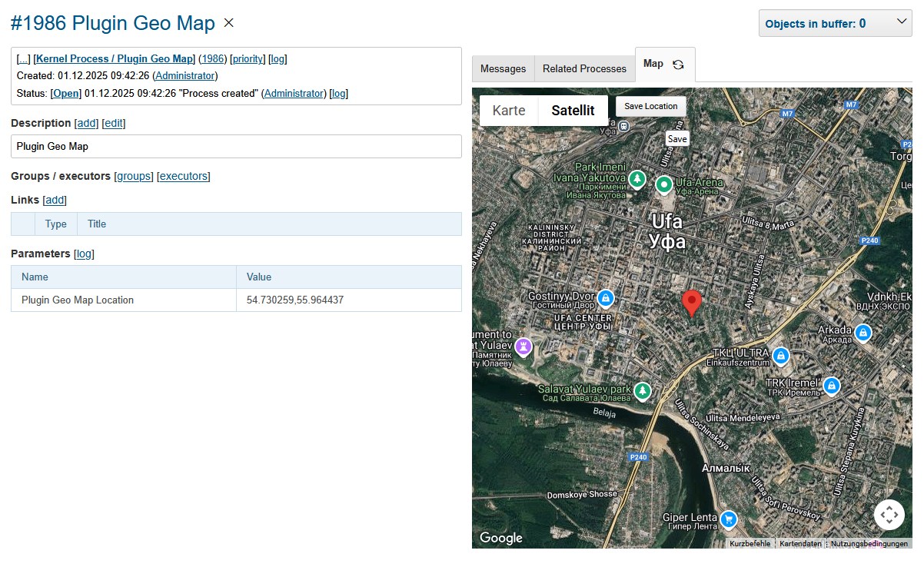Switch the map to Karte view
Screen dimensions: 924x567
pyautogui.click(x=509, y=110)
